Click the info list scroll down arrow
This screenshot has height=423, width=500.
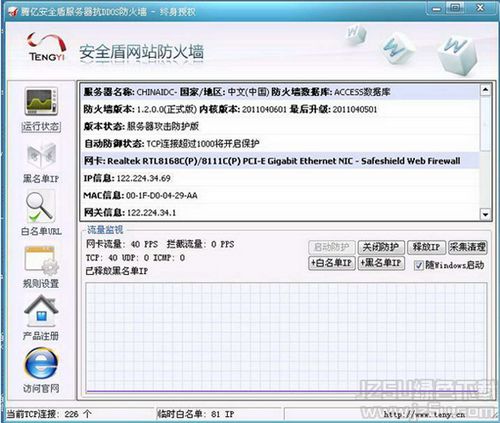point(485,215)
